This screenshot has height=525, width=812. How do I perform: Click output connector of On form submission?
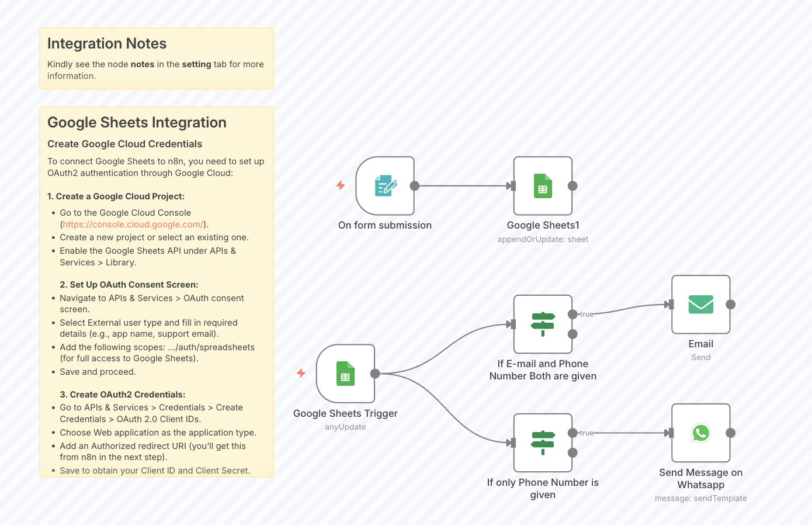point(415,186)
